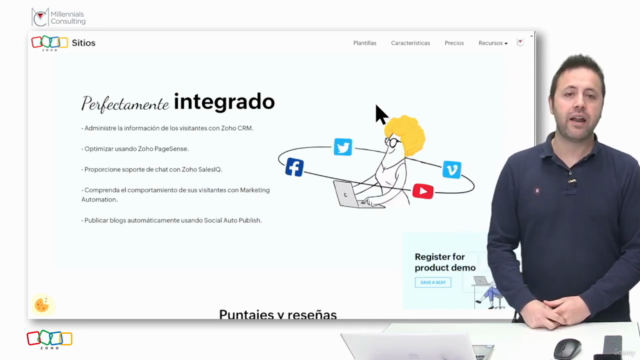Click the SAVE A SEAT button
The height and width of the screenshot is (360, 640).
pyautogui.click(x=433, y=282)
